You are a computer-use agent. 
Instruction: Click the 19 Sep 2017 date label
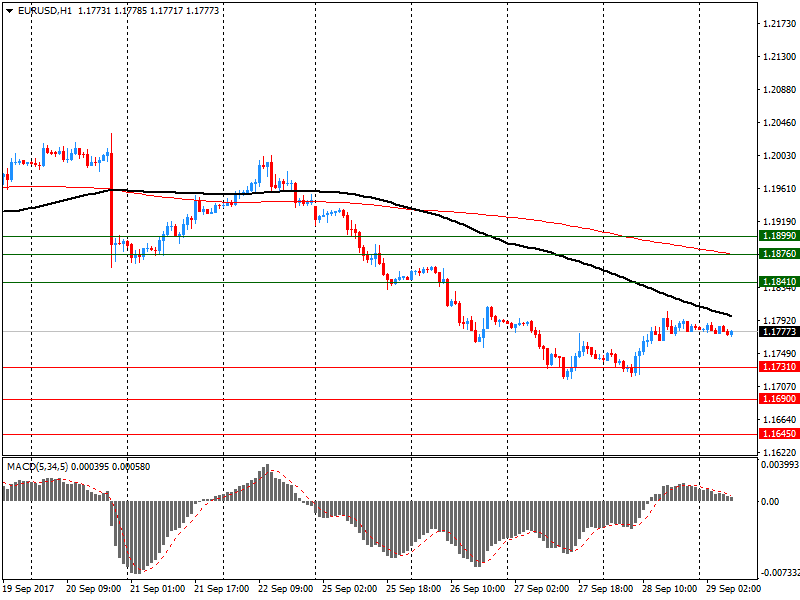(28, 589)
